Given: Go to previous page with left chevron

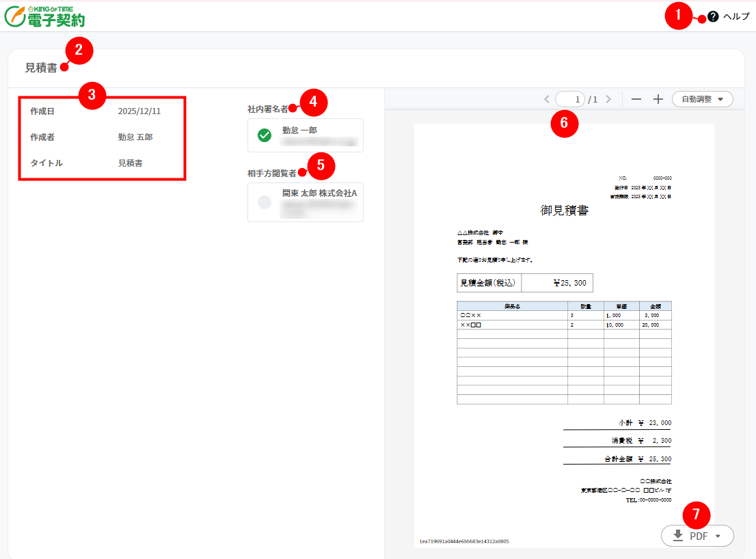Looking at the screenshot, I should tap(546, 99).
